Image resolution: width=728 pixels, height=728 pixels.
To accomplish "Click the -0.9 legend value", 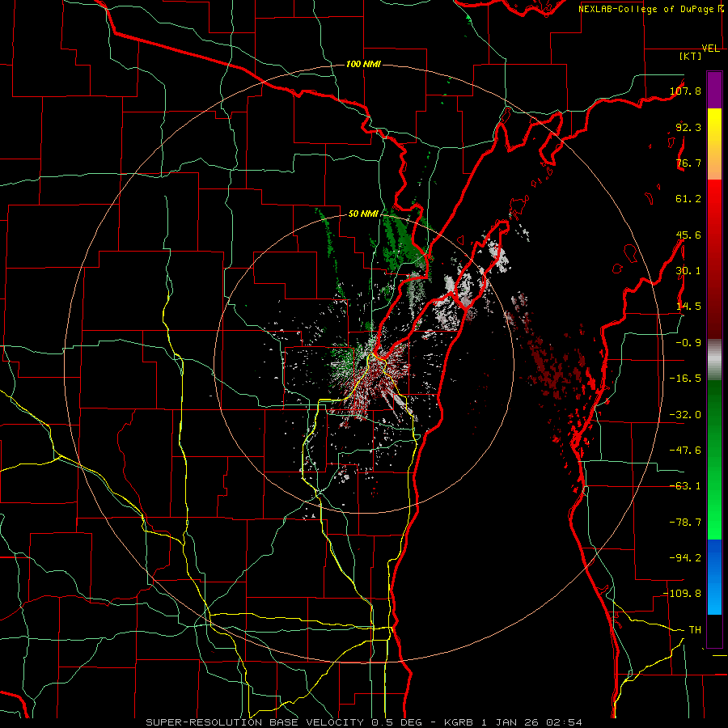I will click(x=688, y=343).
